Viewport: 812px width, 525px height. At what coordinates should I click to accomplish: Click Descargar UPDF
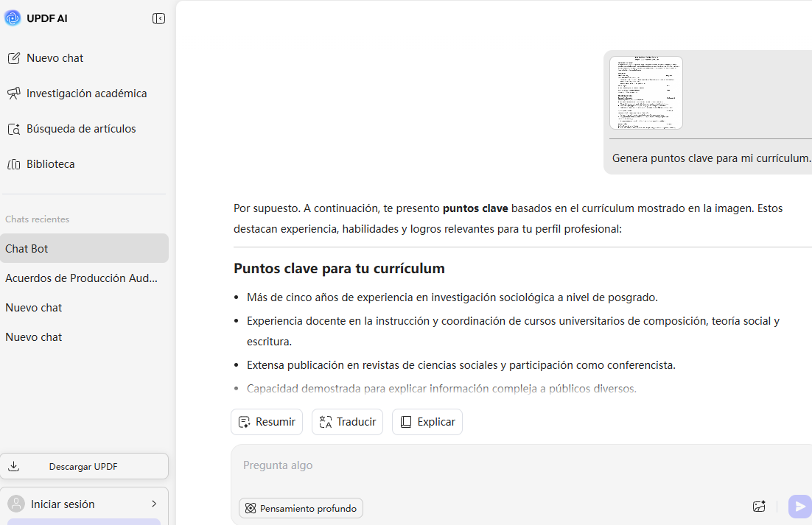coord(84,466)
